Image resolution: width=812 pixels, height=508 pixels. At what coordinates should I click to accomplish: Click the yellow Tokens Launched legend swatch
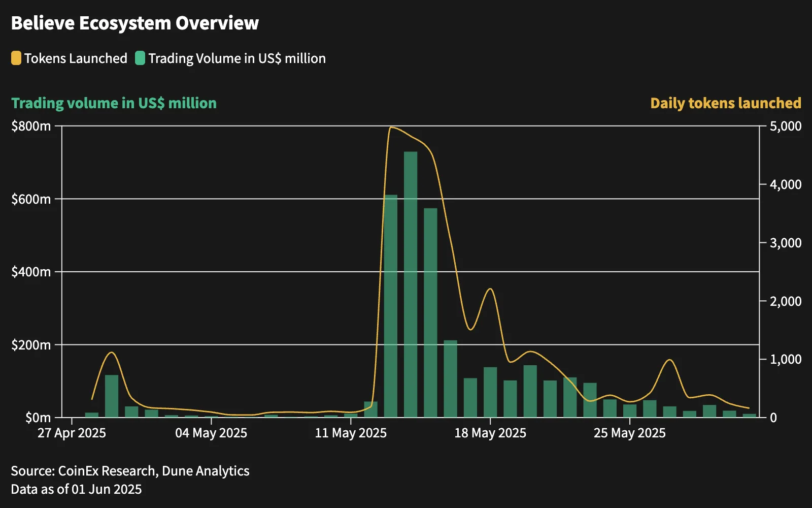coord(16,58)
